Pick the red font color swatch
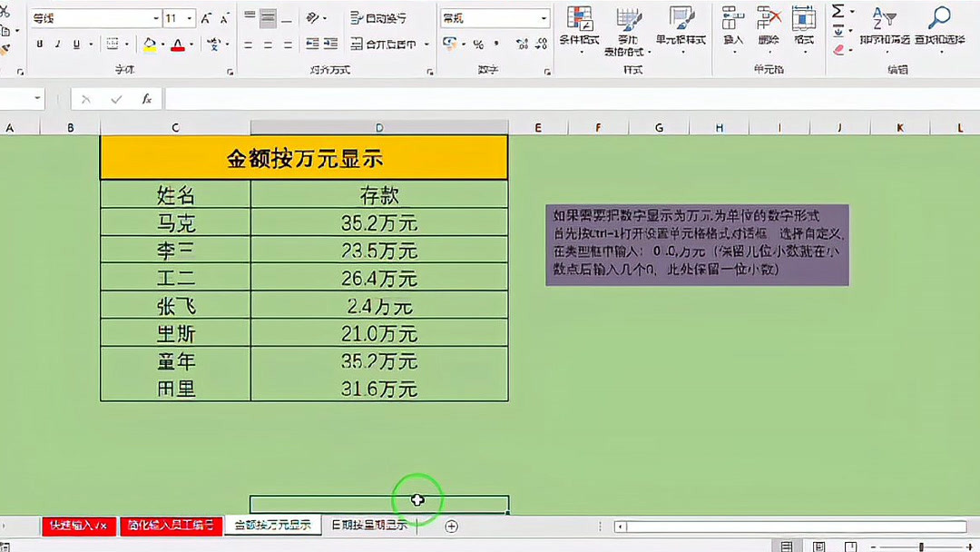 (178, 49)
